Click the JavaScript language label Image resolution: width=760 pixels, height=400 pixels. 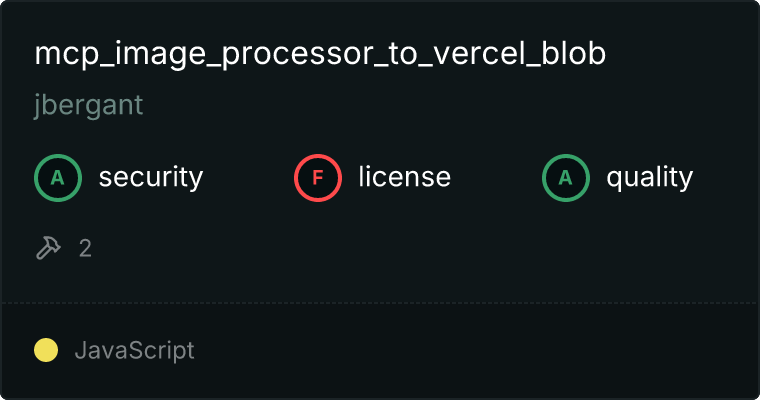click(134, 350)
